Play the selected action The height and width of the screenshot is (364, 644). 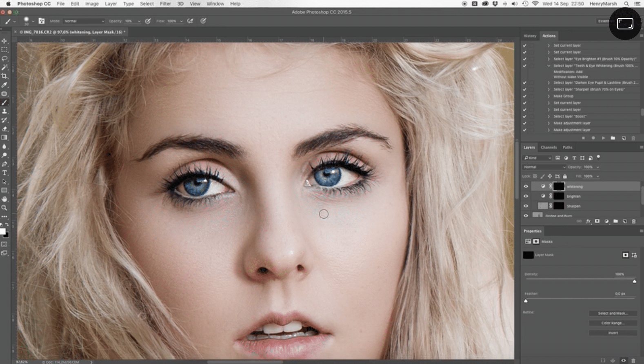point(603,138)
